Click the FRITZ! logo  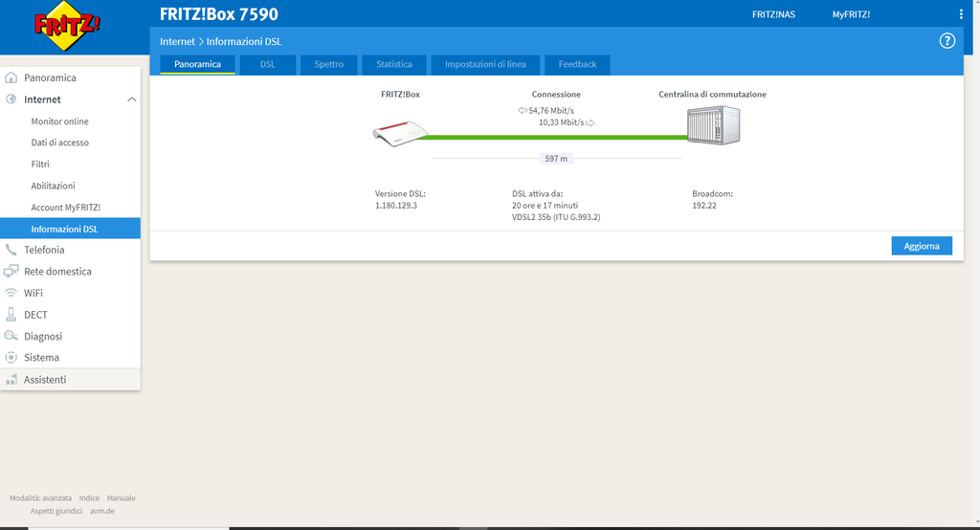tap(67, 26)
